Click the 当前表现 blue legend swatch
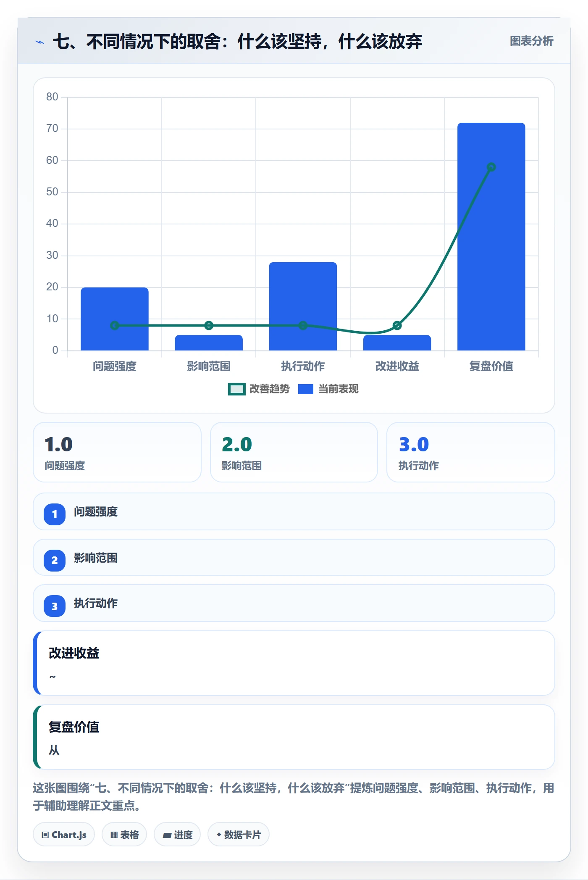 tap(306, 389)
